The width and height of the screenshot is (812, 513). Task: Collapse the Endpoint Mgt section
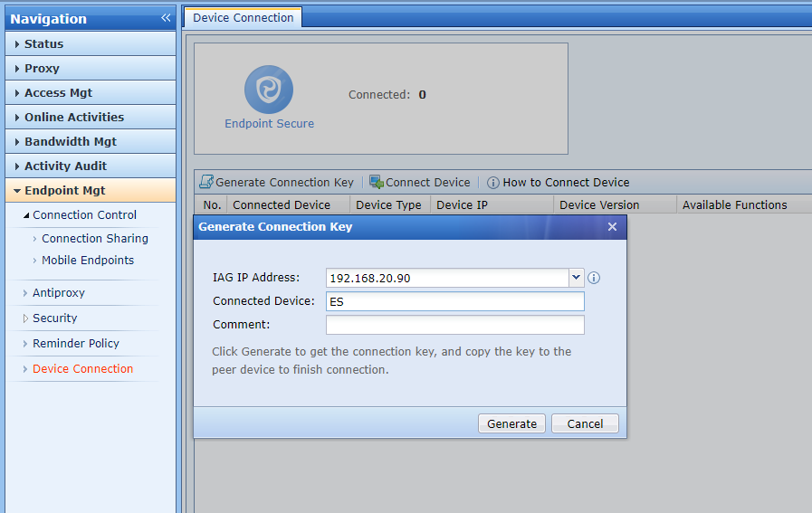coord(91,190)
